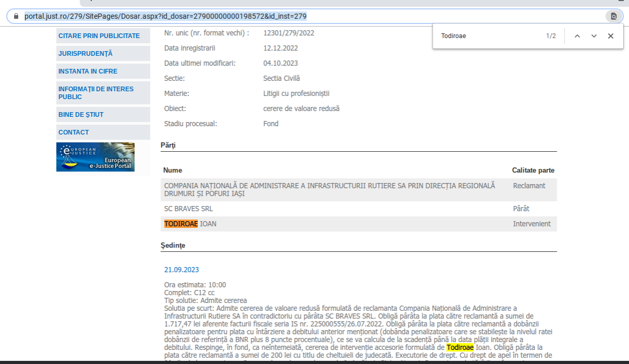Open Citare prin publicitate menu item
This screenshot has height=364, width=629.
pyautogui.click(x=99, y=36)
